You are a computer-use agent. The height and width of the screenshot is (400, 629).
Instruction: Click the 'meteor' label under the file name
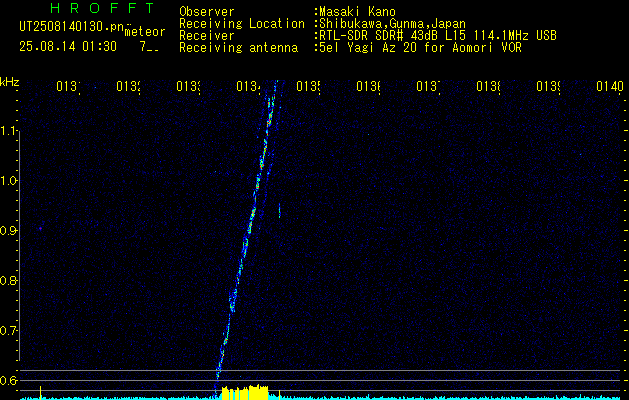click(x=145, y=32)
